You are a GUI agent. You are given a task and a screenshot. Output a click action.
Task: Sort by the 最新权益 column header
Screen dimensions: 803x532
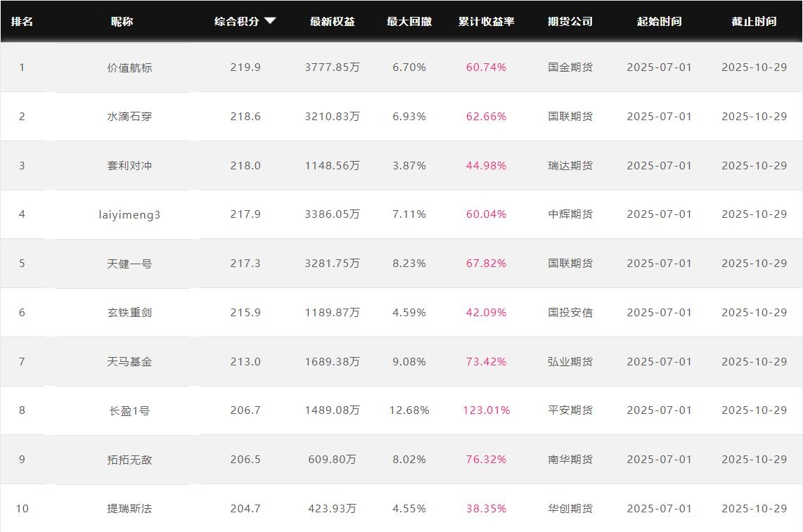point(332,21)
